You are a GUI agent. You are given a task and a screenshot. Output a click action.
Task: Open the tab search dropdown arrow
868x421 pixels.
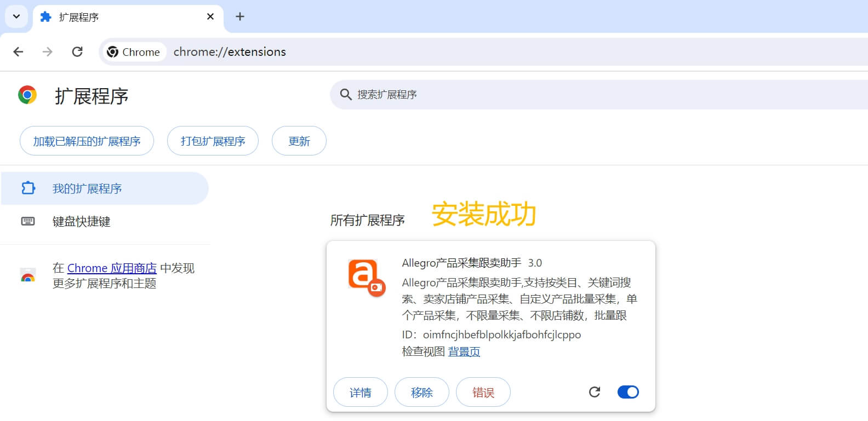tap(16, 16)
